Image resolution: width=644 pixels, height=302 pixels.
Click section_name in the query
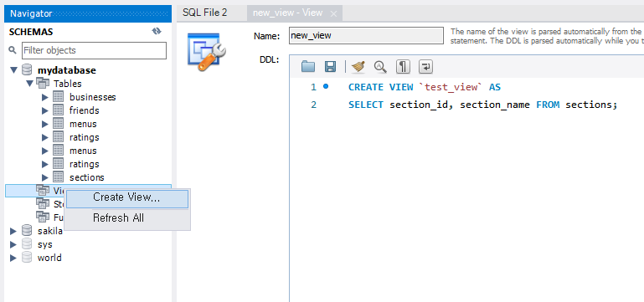click(x=494, y=105)
